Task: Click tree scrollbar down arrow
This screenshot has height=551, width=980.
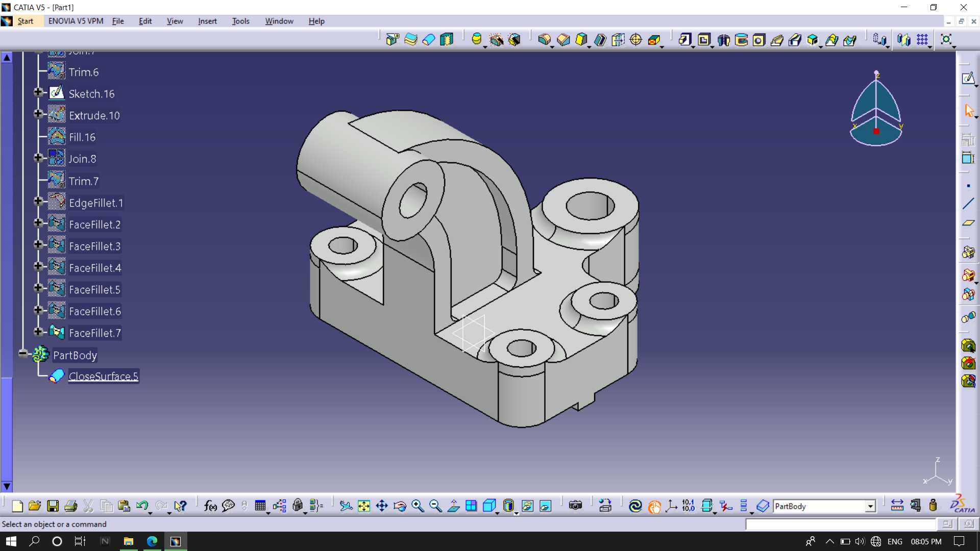Action: coord(7,486)
